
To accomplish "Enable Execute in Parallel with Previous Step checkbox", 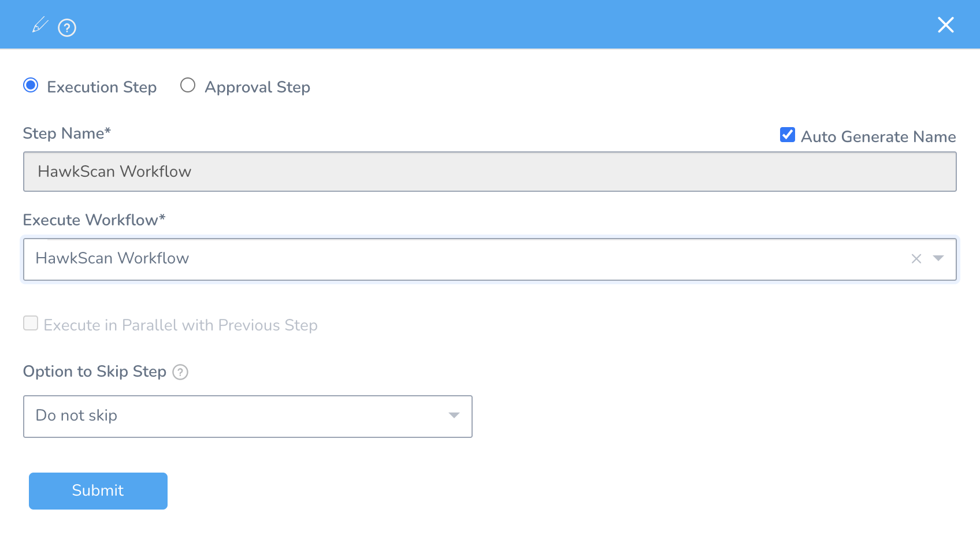I will tap(31, 323).
